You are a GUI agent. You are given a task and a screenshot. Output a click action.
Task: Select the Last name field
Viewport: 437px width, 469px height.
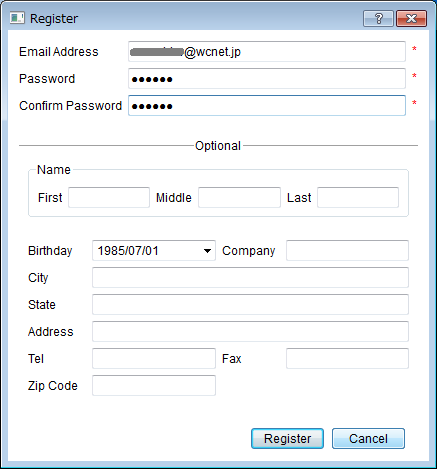click(358, 197)
